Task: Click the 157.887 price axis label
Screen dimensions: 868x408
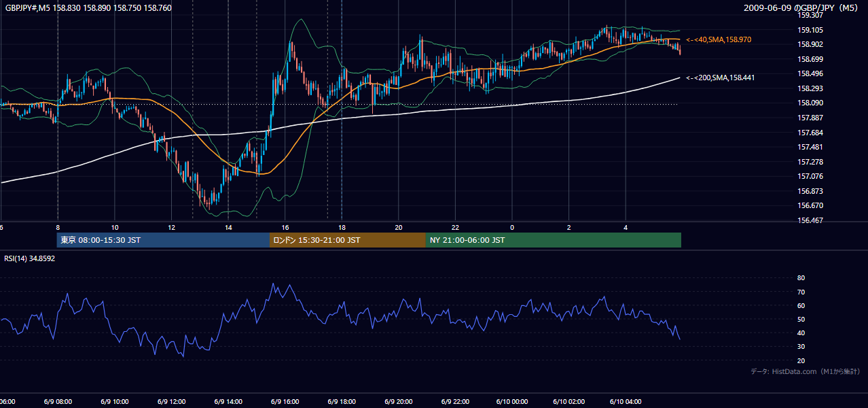Action: [811, 118]
